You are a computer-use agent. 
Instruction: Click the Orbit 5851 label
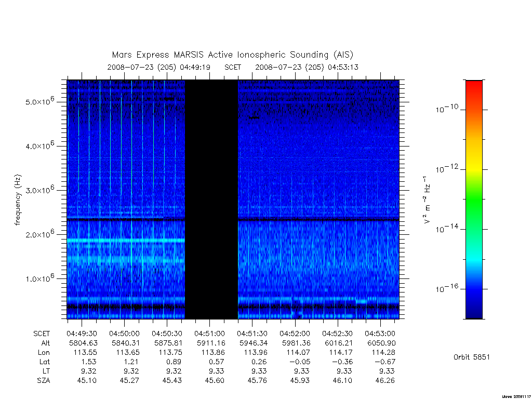point(472,357)
